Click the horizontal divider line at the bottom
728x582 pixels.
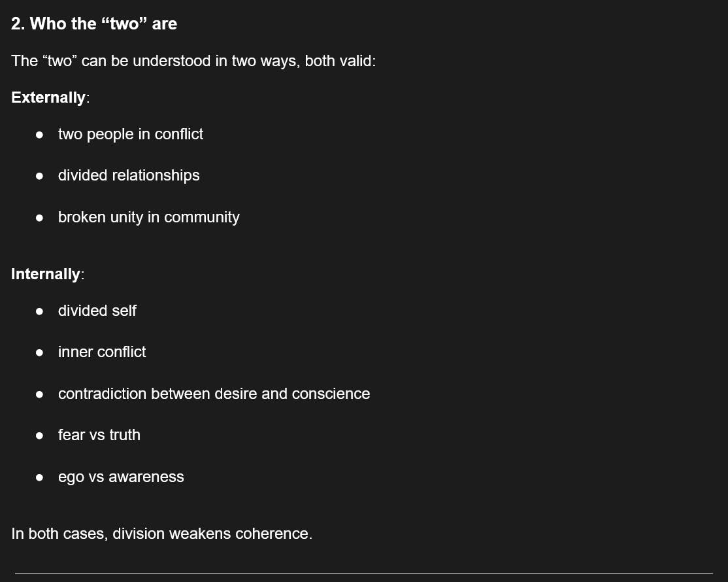pos(363,573)
